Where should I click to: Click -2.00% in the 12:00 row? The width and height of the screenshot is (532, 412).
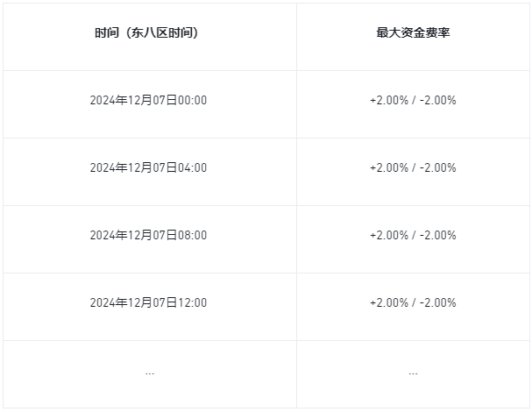pyautogui.click(x=438, y=302)
